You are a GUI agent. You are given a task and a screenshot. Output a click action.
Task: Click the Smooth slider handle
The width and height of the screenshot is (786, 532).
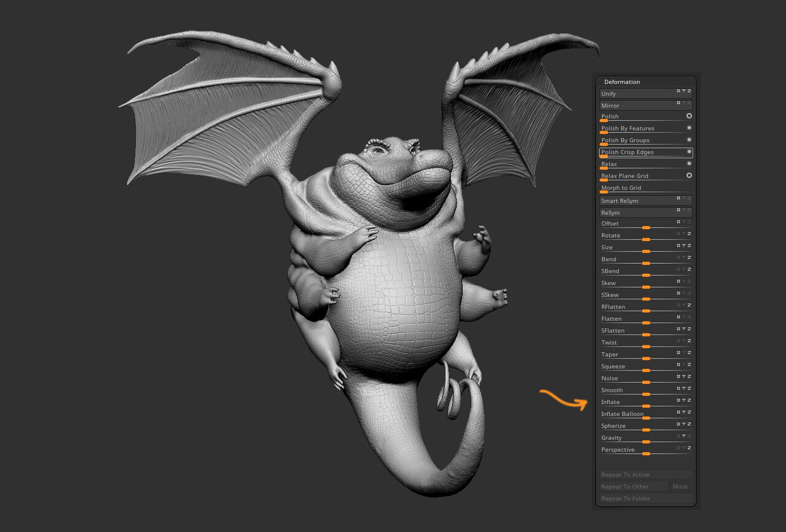point(646,394)
